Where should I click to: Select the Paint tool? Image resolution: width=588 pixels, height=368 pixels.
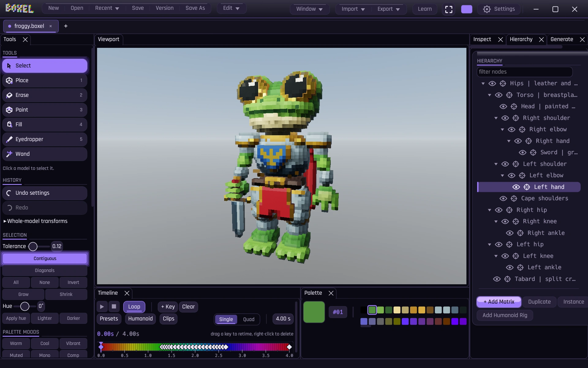click(x=45, y=110)
